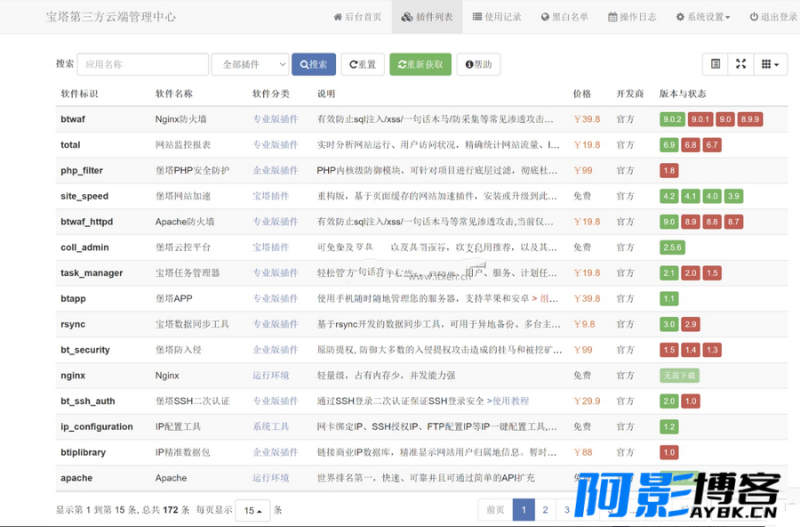Click the 前页 previous page button
The height and width of the screenshot is (527, 800).
tap(495, 510)
